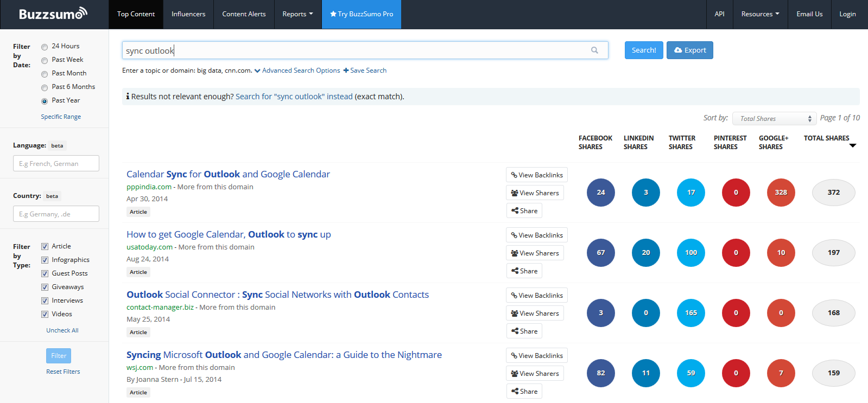Click Google+ shares bubble 7 for wsj article
This screenshot has width=868, height=403.
781,373
